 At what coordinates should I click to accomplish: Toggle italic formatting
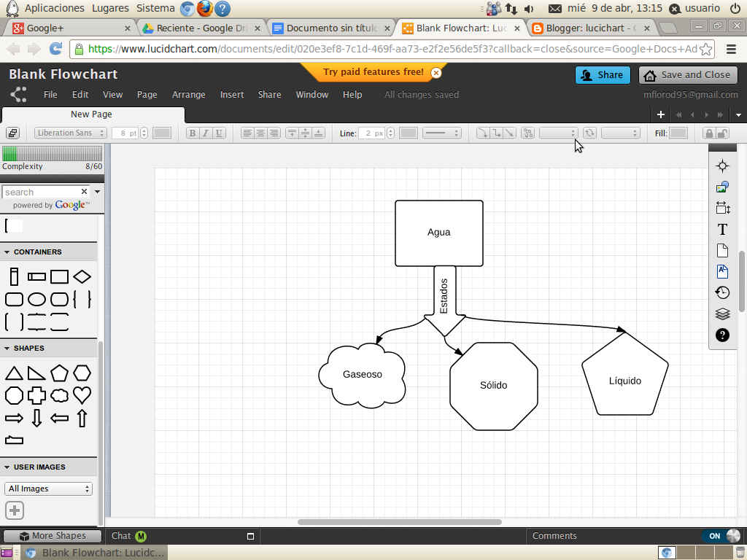(205, 133)
